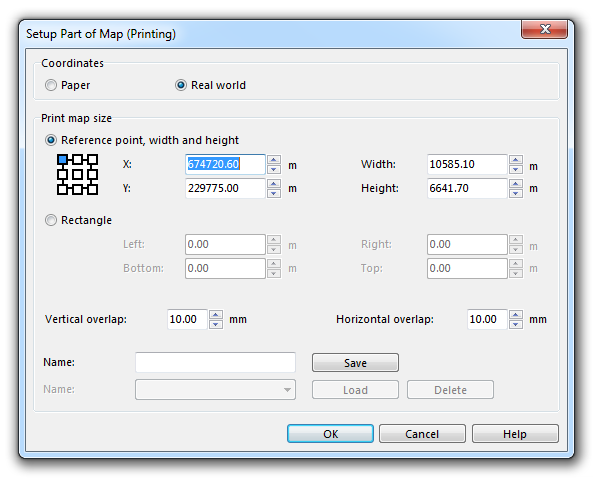
Task: Select Paper coordinates radio button
Action: coord(51,85)
